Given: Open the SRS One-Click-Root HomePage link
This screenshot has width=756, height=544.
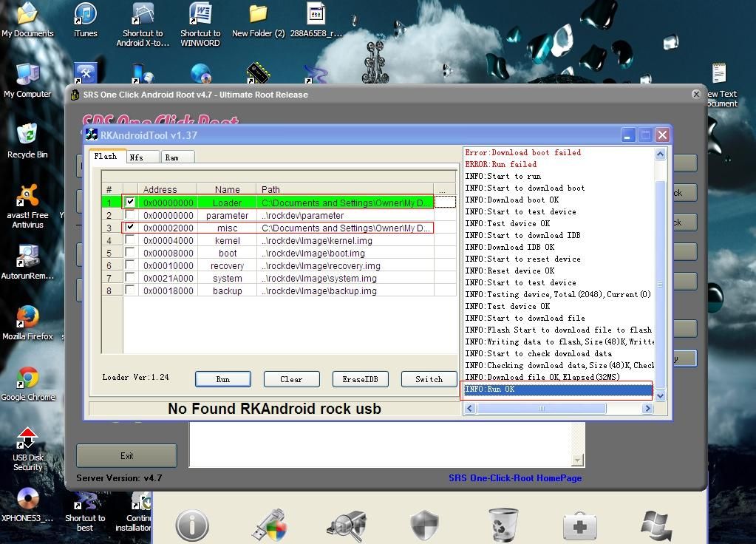Looking at the screenshot, I should pyautogui.click(x=515, y=478).
